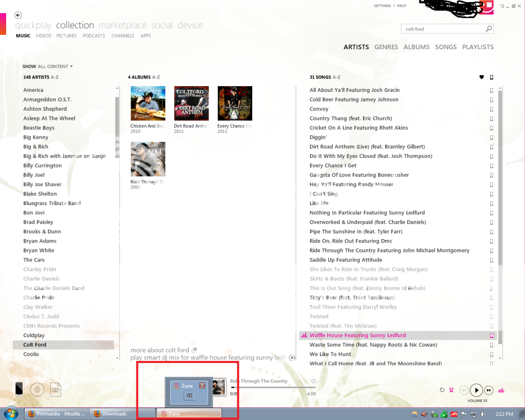525x420 pixels.
Task: Open the marketplace section
Action: (x=123, y=25)
